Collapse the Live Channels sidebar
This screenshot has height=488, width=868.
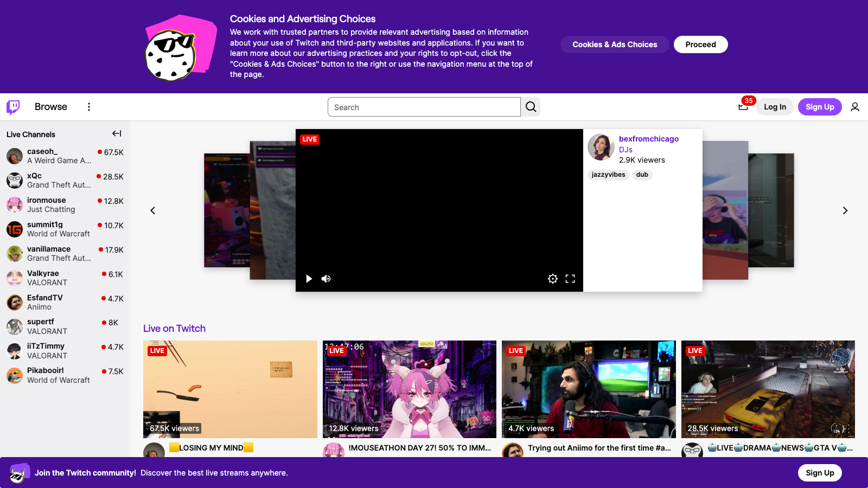pyautogui.click(x=117, y=133)
